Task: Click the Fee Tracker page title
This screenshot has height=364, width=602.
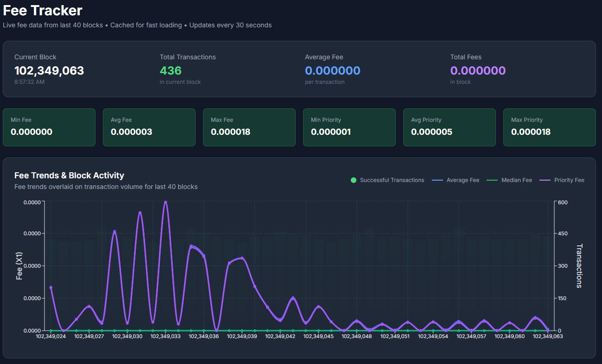Action: tap(43, 10)
